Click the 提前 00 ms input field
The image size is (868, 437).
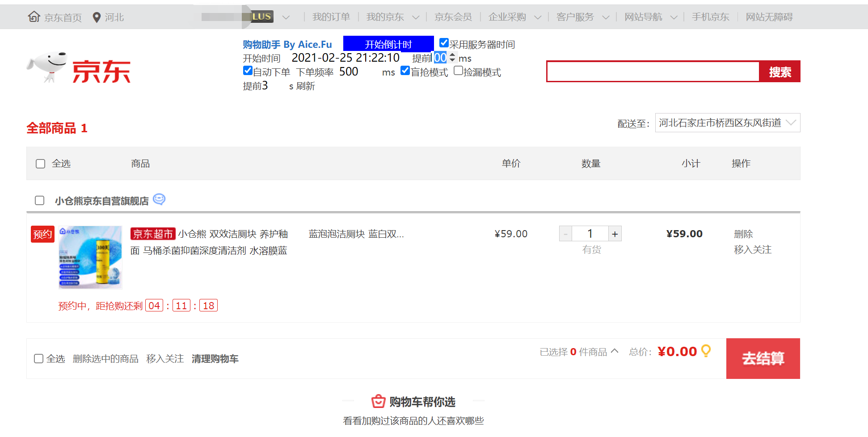(440, 58)
